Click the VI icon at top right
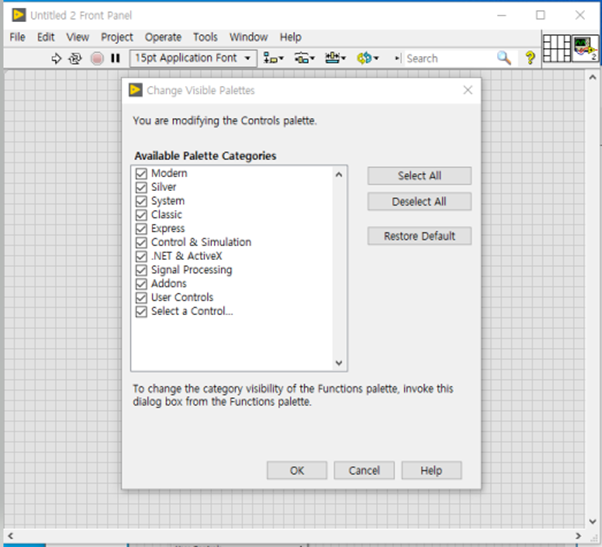Image resolution: width=602 pixels, height=547 pixels. (x=584, y=48)
